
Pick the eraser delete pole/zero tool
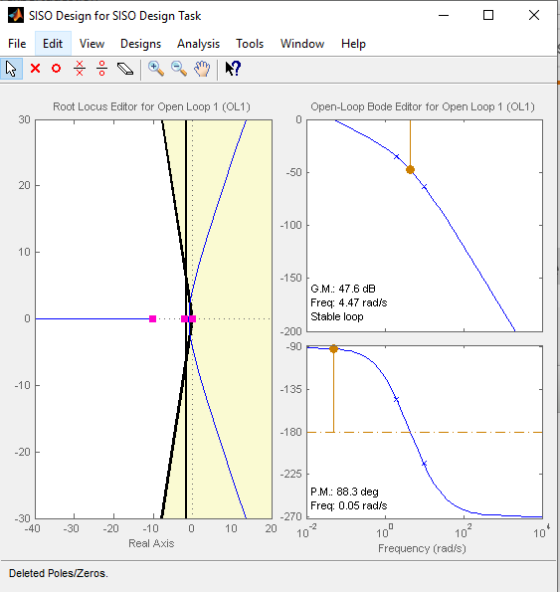125,69
